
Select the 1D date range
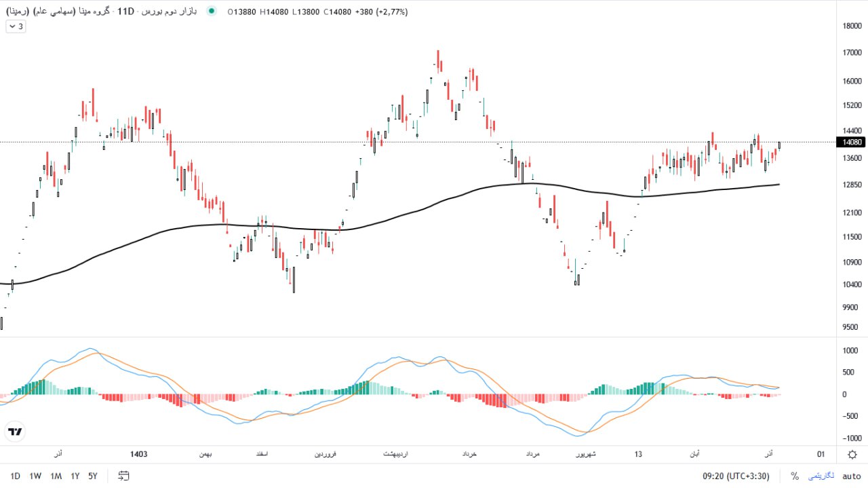[15, 476]
